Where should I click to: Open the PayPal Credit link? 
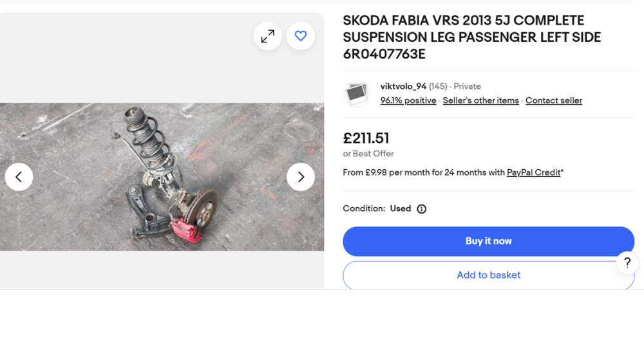[x=533, y=172]
